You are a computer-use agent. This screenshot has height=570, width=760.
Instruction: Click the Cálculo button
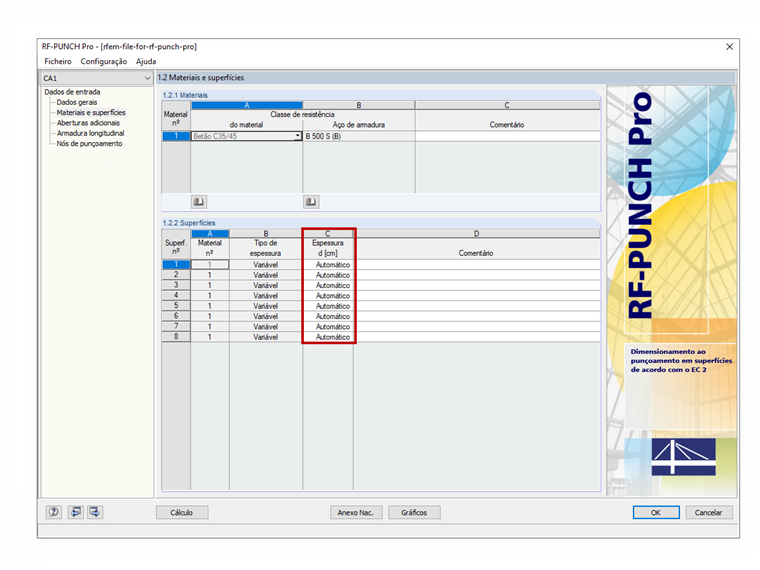pos(182,512)
